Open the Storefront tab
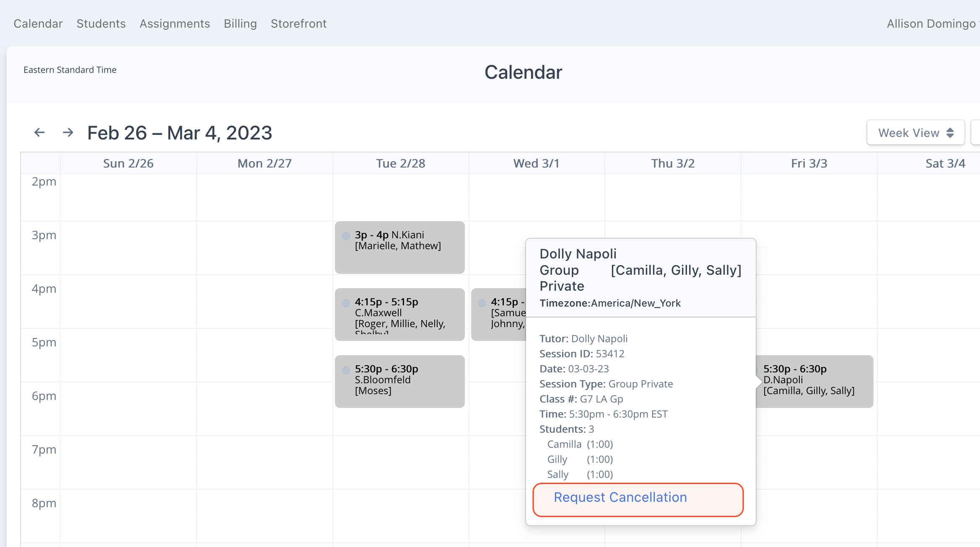The image size is (980, 547). pos(298,23)
